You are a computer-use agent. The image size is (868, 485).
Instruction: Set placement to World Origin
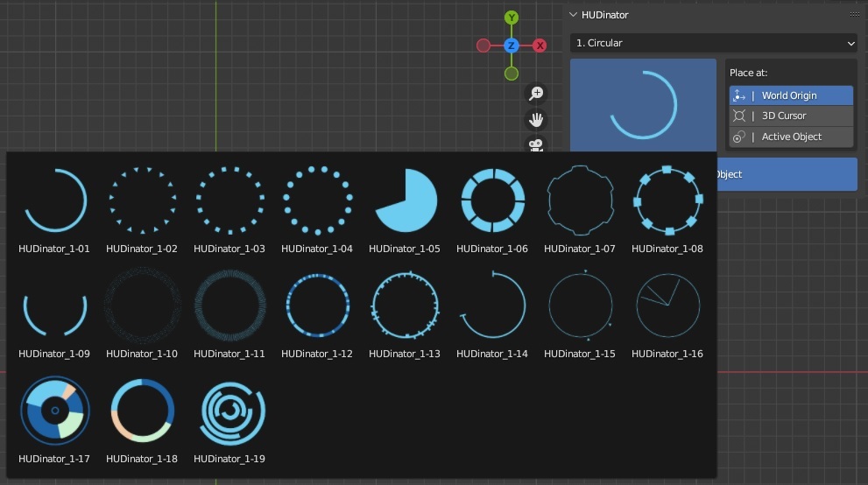pyautogui.click(x=791, y=95)
